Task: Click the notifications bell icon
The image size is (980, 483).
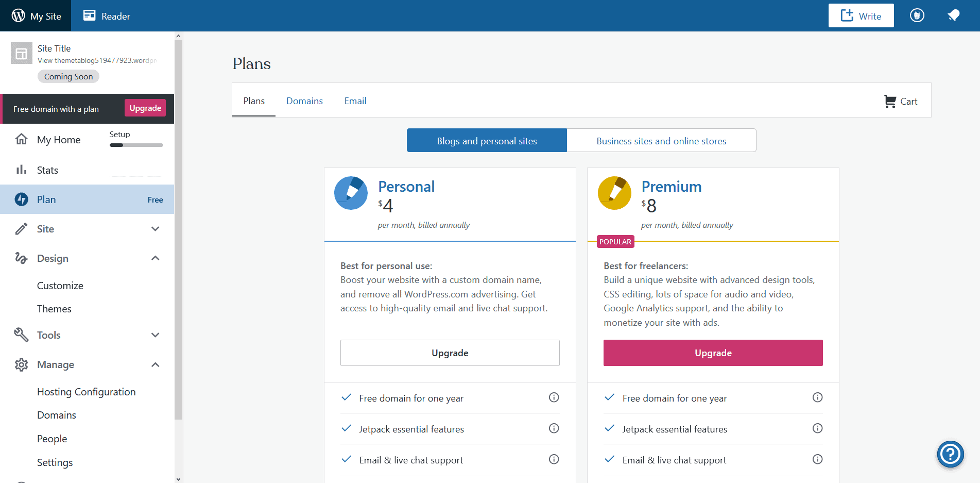Action: tap(954, 15)
